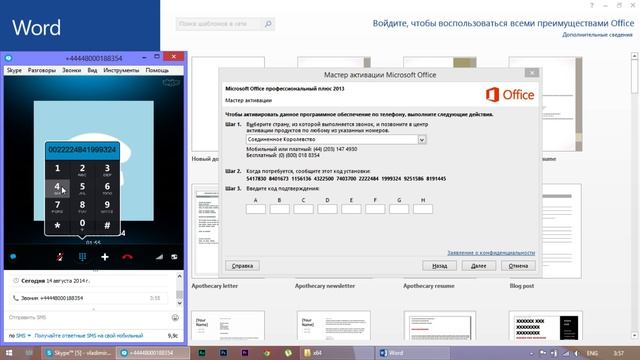Open the Инструменты menu in Skype
640x360 pixels.
pos(121,70)
